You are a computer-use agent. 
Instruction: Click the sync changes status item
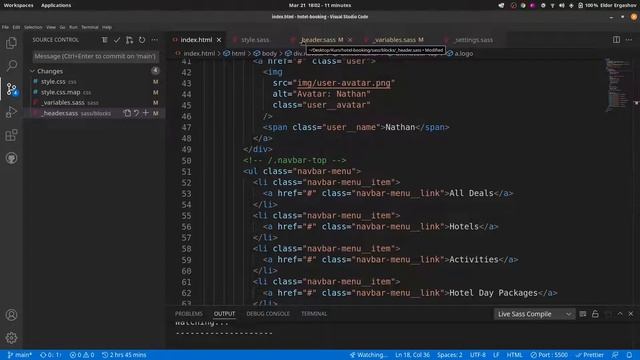coord(51,355)
